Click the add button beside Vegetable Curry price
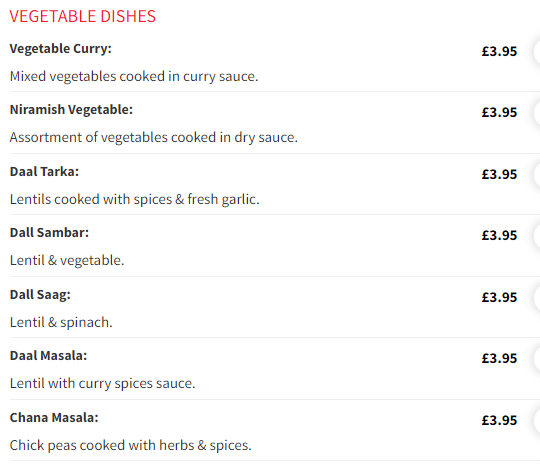 coord(537,51)
